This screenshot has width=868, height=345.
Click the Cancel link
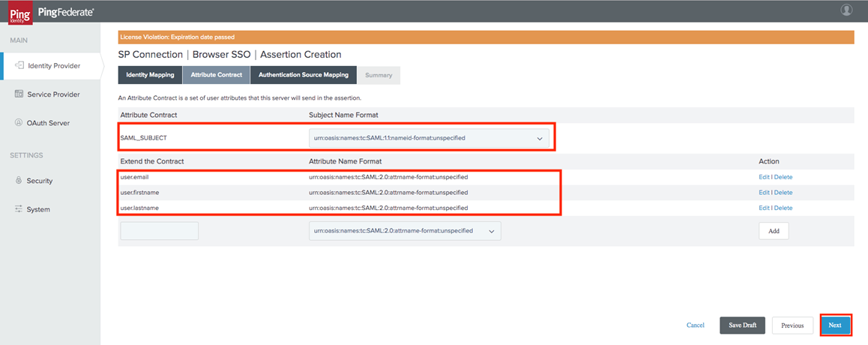[x=696, y=325]
